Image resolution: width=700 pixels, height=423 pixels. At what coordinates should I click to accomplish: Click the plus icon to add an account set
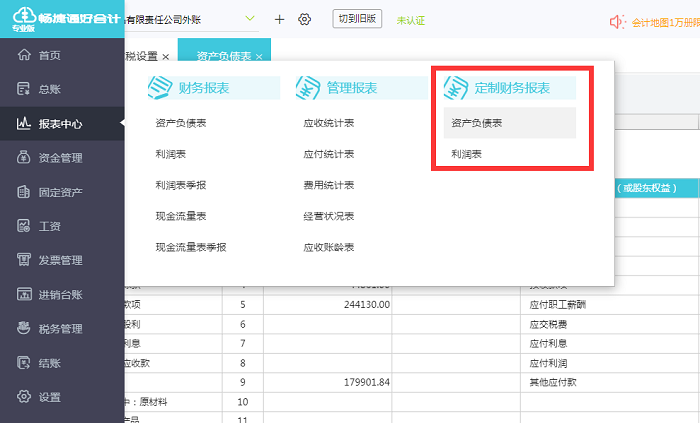(x=279, y=19)
